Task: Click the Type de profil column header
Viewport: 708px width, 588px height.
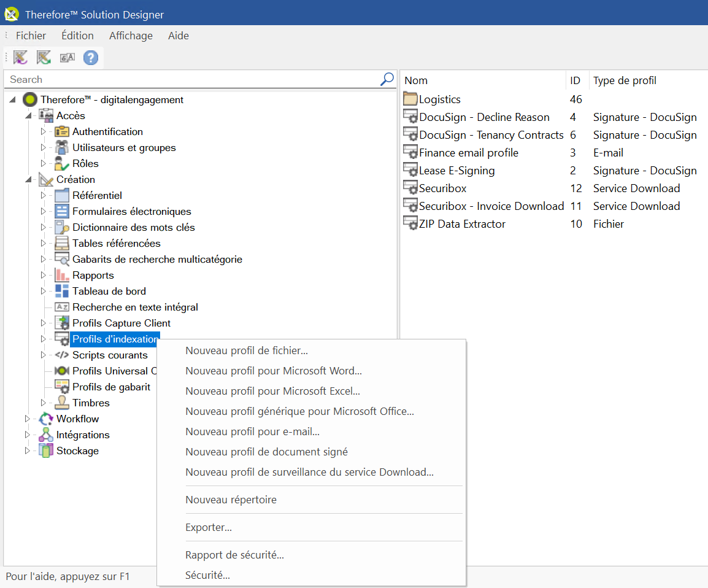Action: (648, 80)
